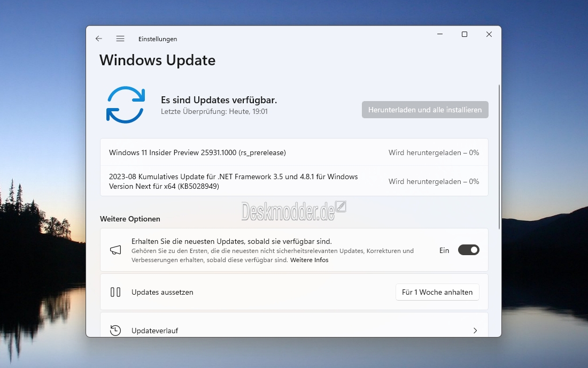The image size is (588, 368).
Task: Expand Updateverlauf with the chevron arrow
Action: tap(475, 331)
